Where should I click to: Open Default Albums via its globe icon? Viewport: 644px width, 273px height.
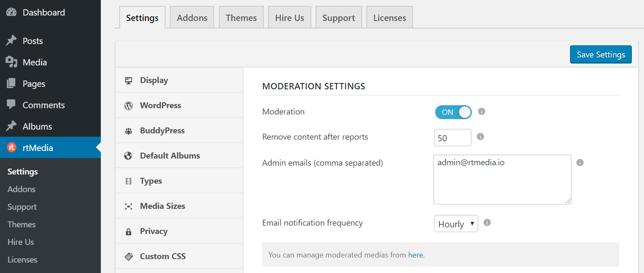click(129, 155)
